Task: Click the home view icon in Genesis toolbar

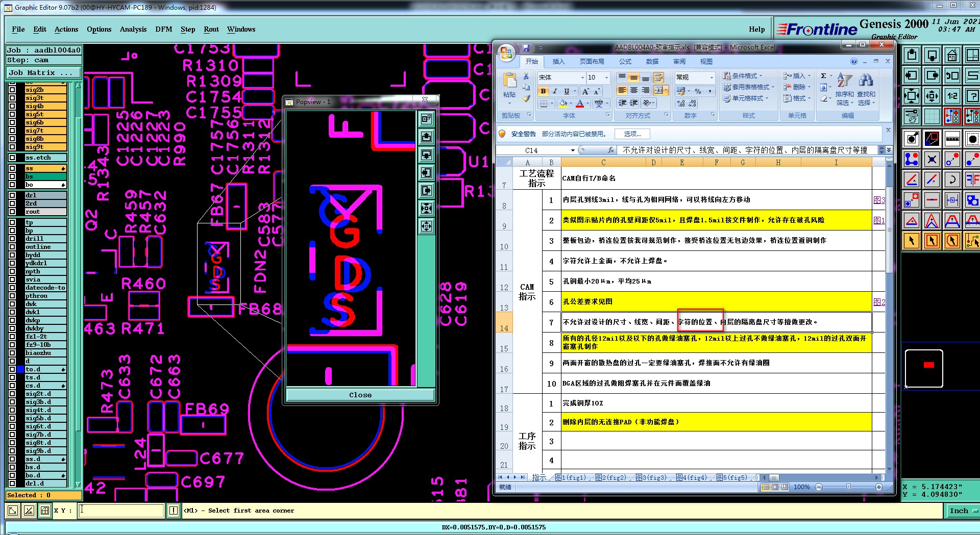Action: (x=952, y=55)
